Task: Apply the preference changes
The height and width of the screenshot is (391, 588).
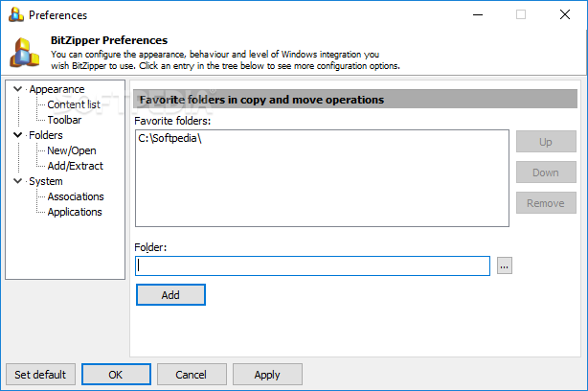Action: click(267, 375)
